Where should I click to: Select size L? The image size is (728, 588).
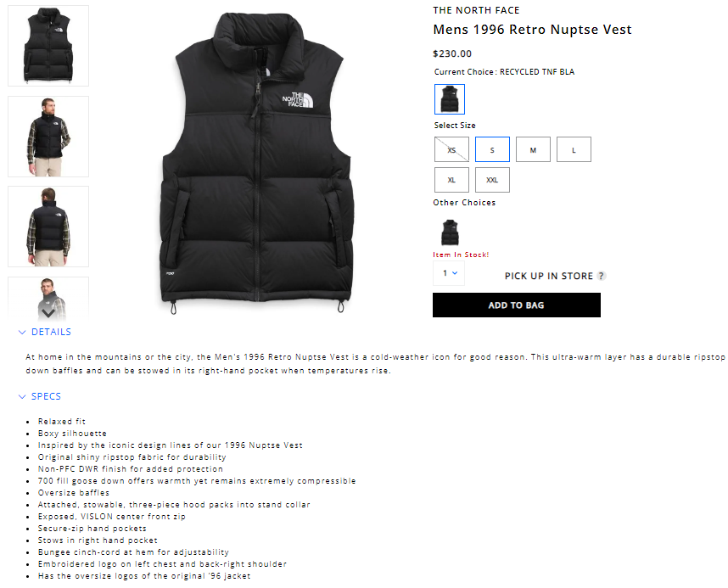(x=574, y=149)
